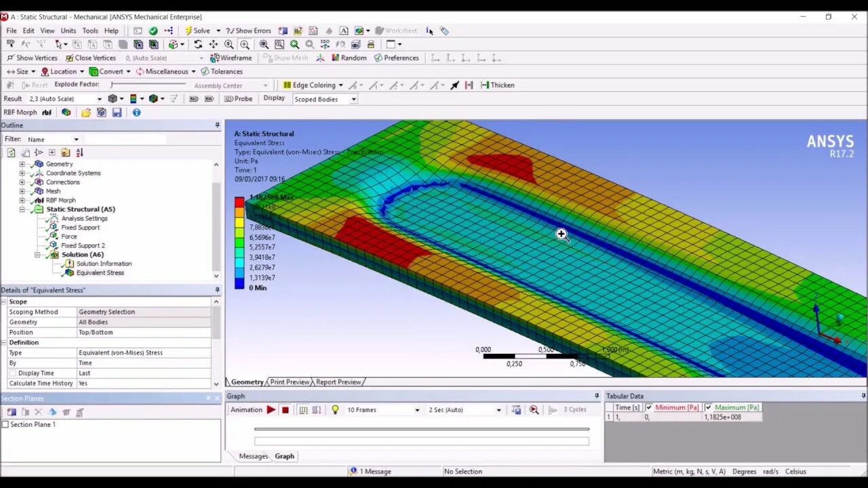This screenshot has width=868, height=488.
Task: Click the Zoom to Fit green magnifier icon
Action: (294, 44)
